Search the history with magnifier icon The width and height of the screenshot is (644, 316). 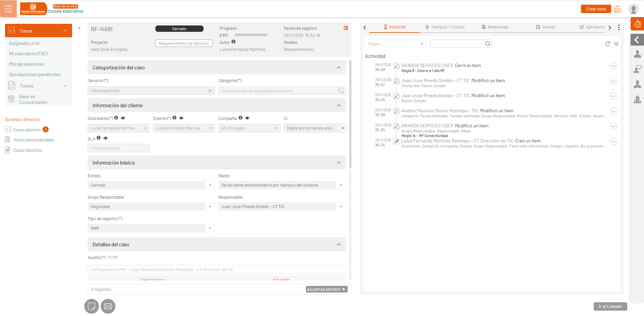[488, 44]
